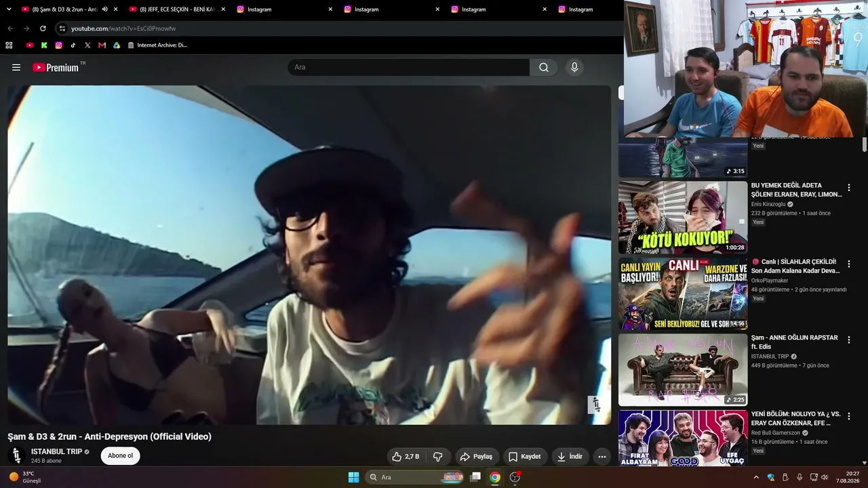Go back in the browser
The width and height of the screenshot is (868, 488).
(x=10, y=28)
